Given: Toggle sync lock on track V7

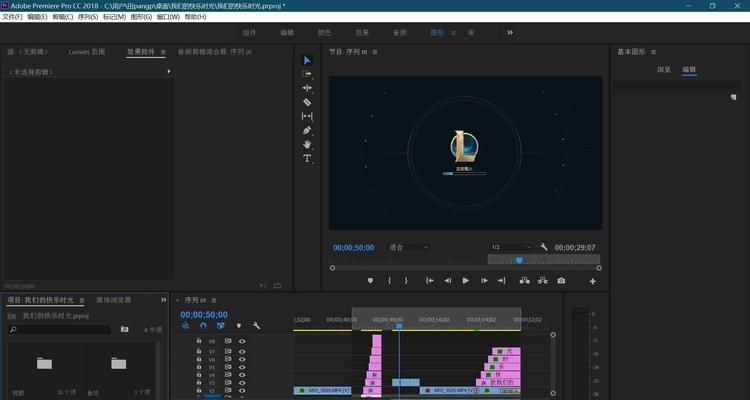Looking at the screenshot, I should tap(228, 351).
